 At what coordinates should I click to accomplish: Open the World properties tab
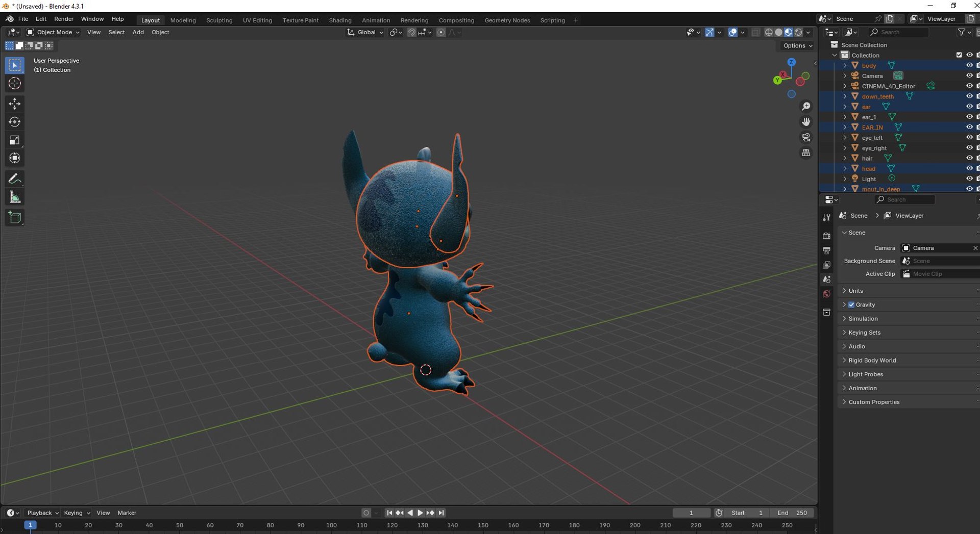tap(826, 294)
